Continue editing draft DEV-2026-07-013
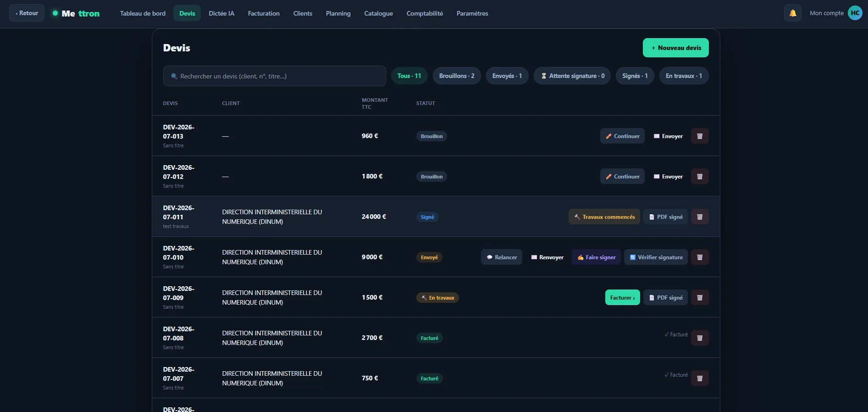Screen dimensions: 868x412 pos(622,136)
